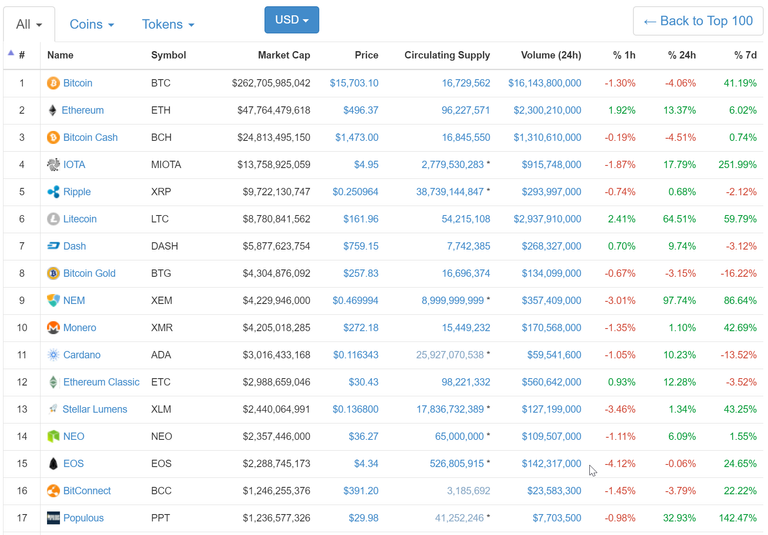Image resolution: width=768 pixels, height=535 pixels.
Task: Click the Ethereum diamond logo icon
Action: coord(52,110)
